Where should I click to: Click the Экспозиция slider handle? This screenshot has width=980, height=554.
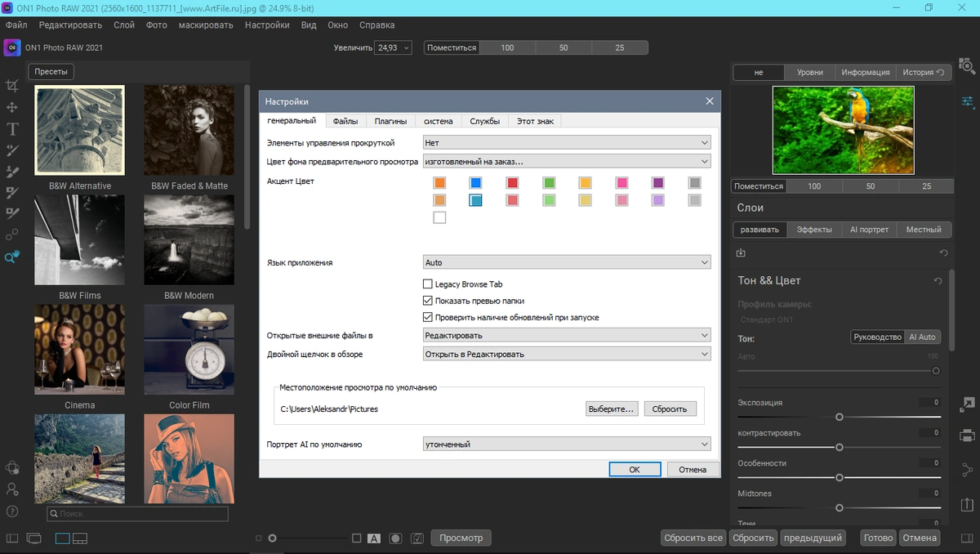(839, 417)
